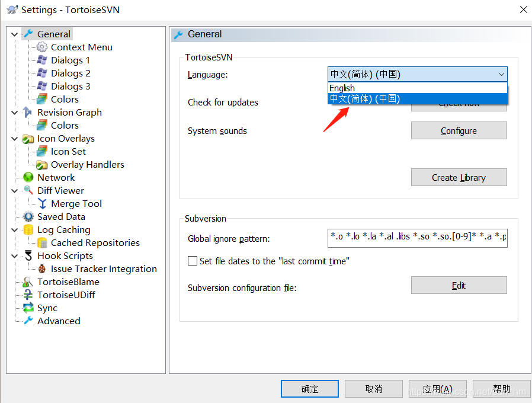The height and width of the screenshot is (403, 532).
Task: Click the Sync arrows icon
Action: click(28, 308)
